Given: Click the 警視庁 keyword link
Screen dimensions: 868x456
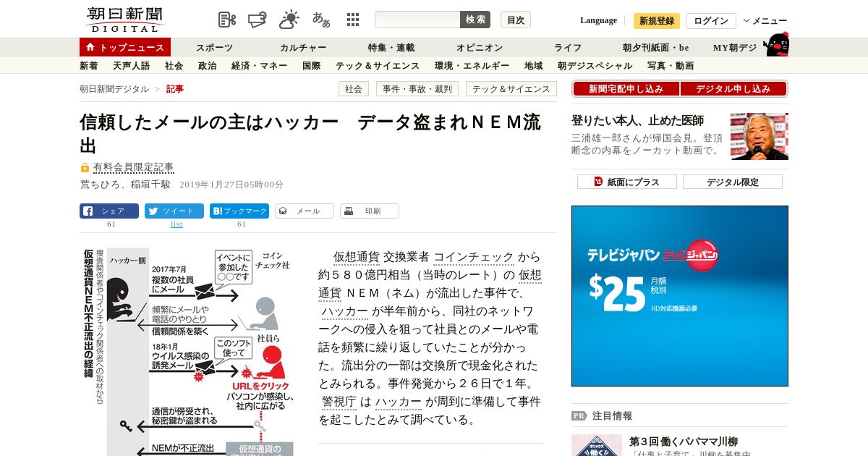Looking at the screenshot, I should [x=339, y=402].
